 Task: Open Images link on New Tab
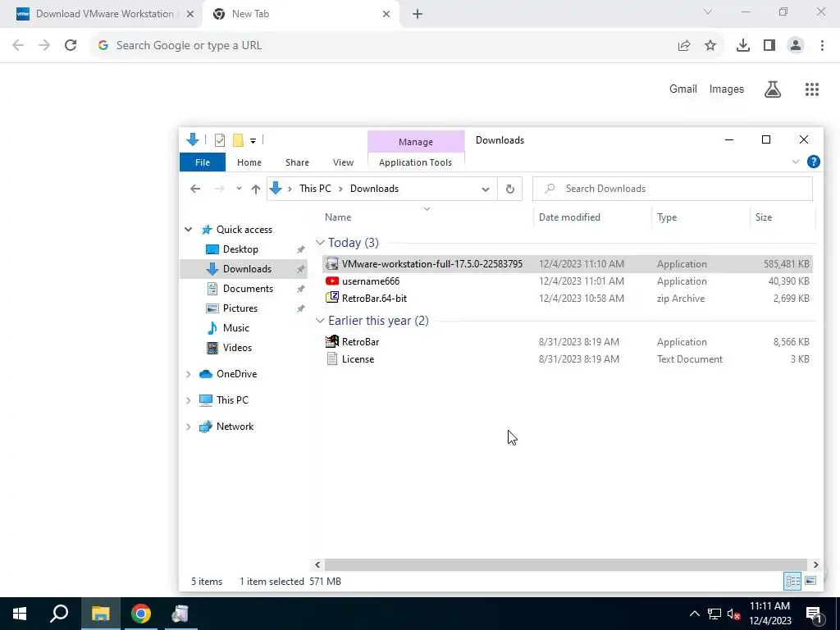coord(727,89)
